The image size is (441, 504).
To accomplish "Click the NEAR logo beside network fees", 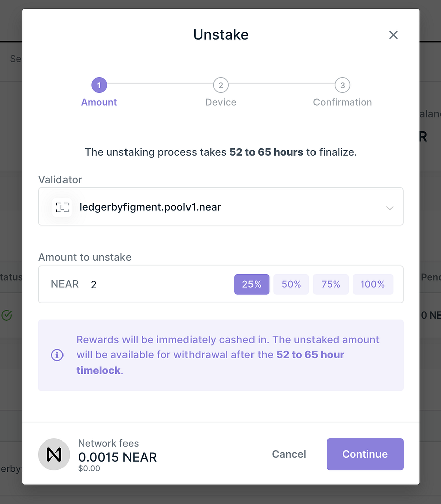I will 53,454.
